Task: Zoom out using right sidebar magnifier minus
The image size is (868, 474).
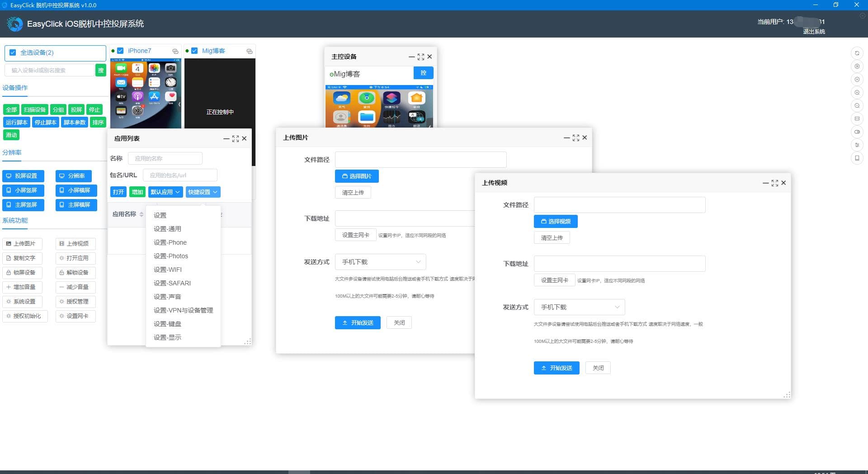Action: [x=857, y=106]
